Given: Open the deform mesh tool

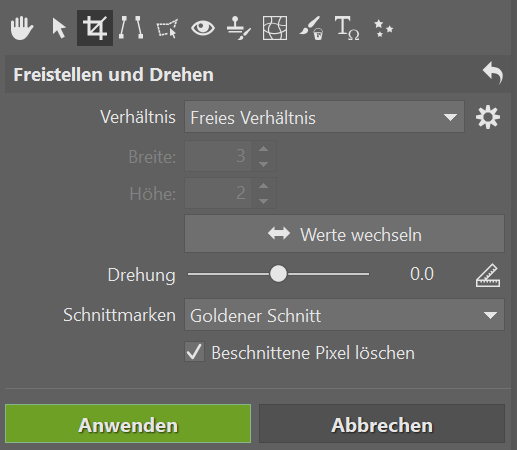Looking at the screenshot, I should pos(275,28).
